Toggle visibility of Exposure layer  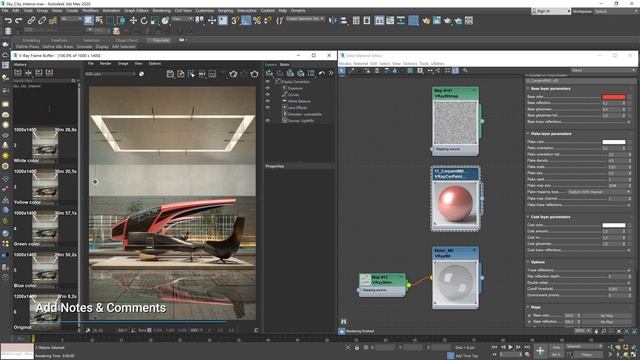(268, 88)
